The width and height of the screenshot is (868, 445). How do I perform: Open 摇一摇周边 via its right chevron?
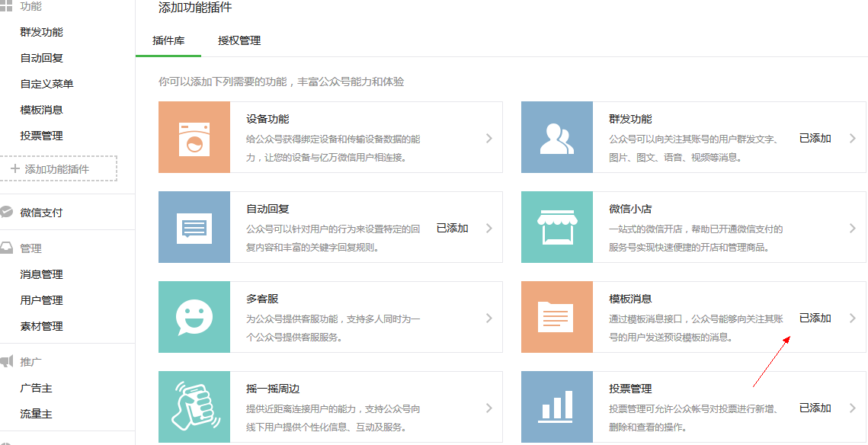488,408
